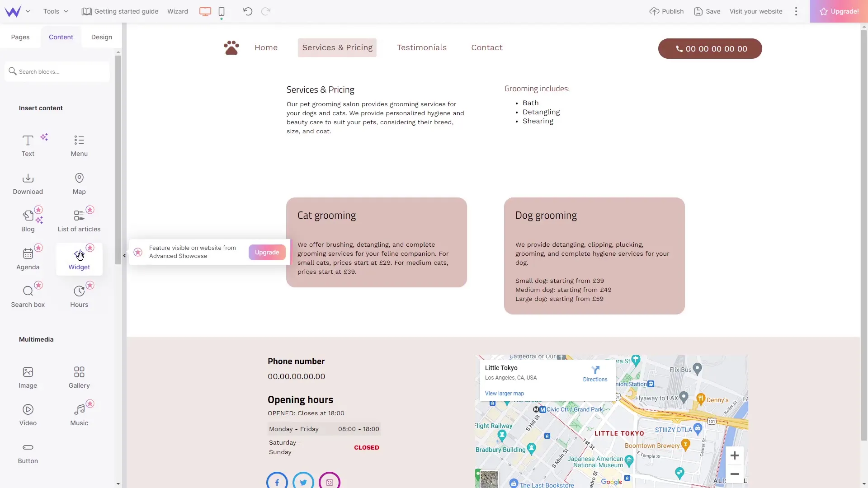Select the Services & Pricing heading text
This screenshot has height=488, width=868.
(320, 89)
